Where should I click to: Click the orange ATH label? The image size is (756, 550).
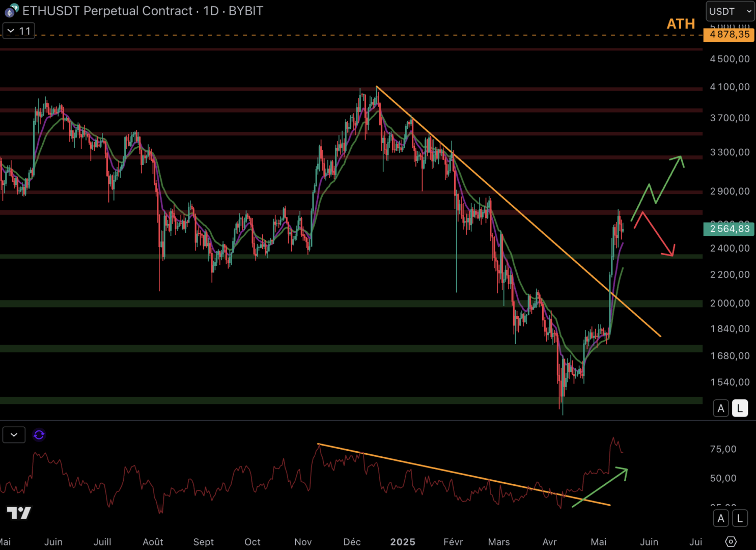click(x=681, y=24)
